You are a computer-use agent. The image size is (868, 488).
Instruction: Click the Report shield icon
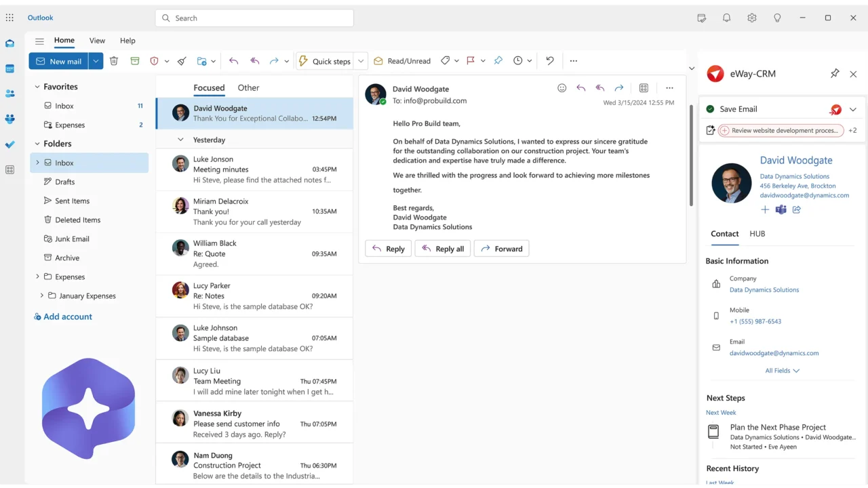click(x=154, y=61)
